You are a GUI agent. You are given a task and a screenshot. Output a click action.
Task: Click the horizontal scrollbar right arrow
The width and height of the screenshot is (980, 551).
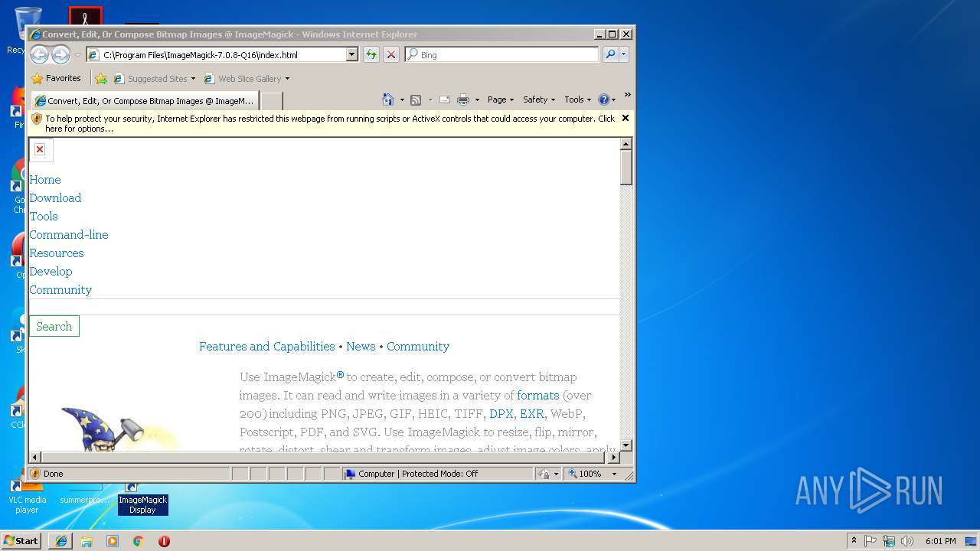[x=612, y=458]
